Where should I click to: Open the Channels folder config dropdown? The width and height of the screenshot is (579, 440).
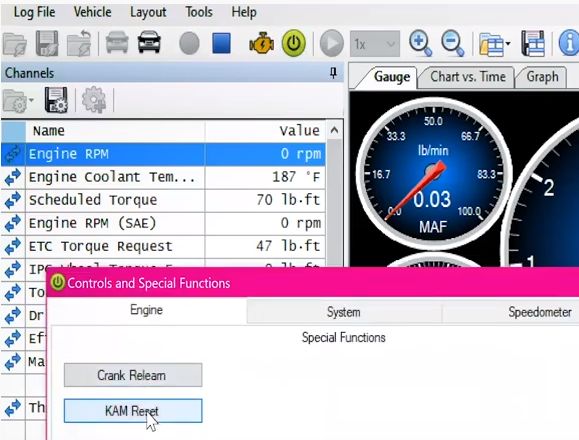(18, 100)
